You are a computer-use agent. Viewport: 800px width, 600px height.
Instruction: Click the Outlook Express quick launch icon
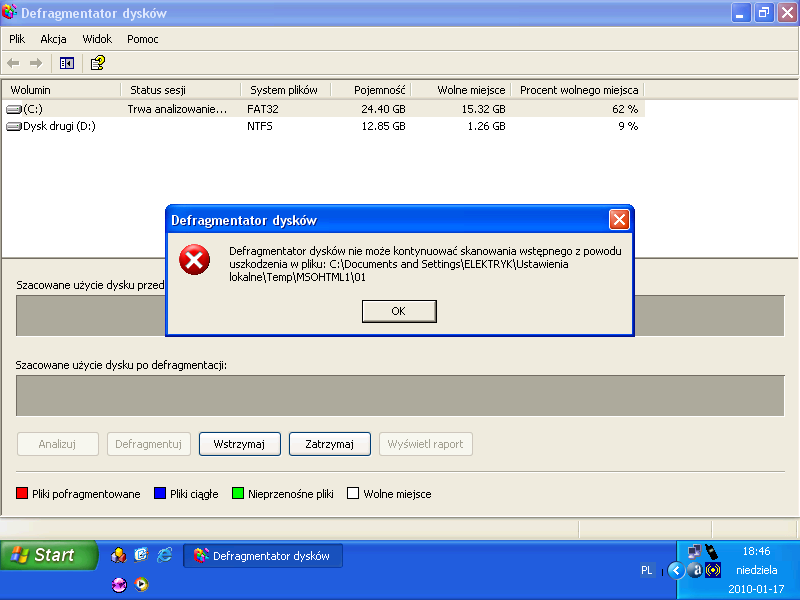tap(141, 555)
